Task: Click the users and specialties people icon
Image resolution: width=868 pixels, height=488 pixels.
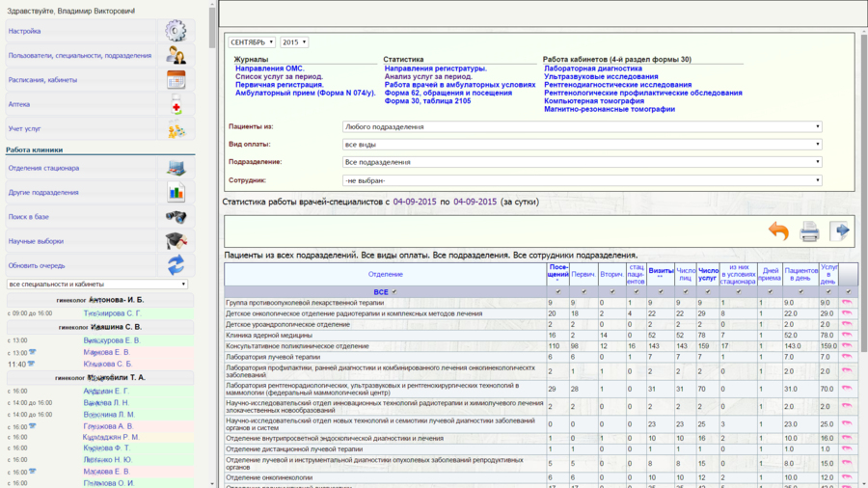Action: point(176,55)
